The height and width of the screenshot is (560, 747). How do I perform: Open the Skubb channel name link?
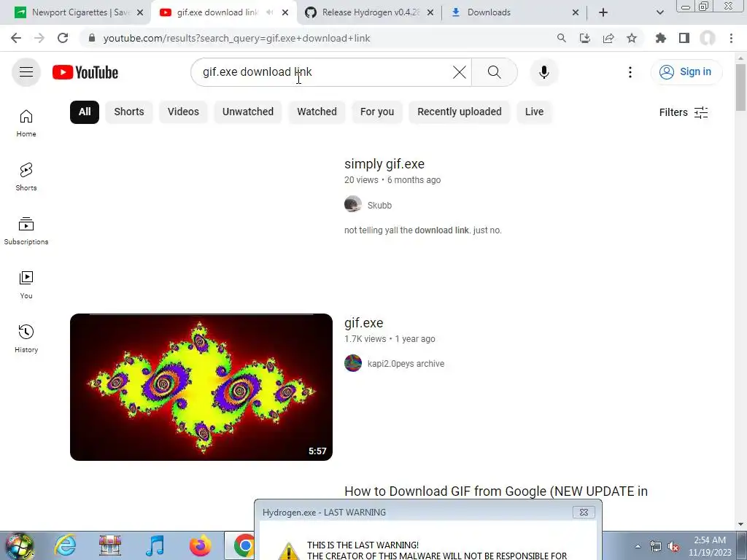[379, 205]
